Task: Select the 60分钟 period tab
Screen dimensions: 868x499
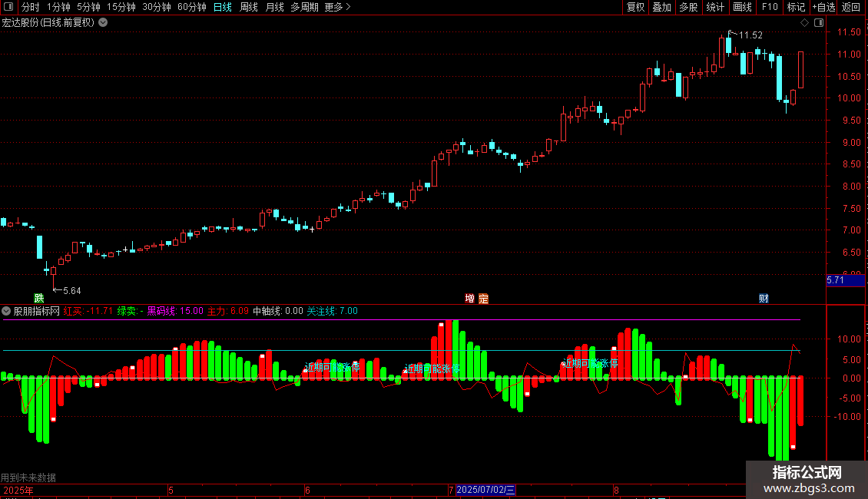Action: (x=191, y=7)
